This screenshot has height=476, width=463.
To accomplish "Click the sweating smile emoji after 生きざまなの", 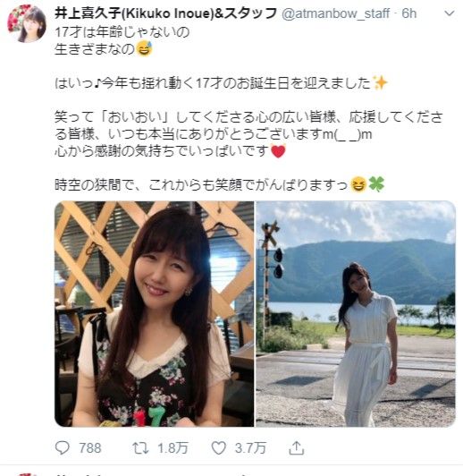I will tap(144, 49).
